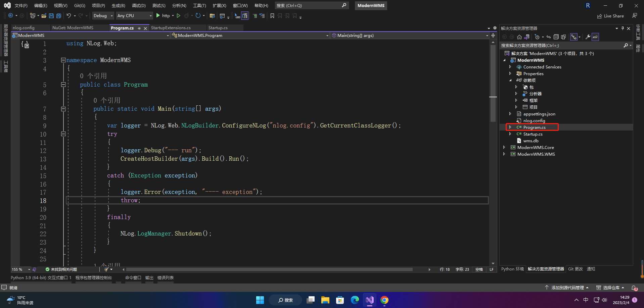Open the 工具(T) tools menu

pos(199,6)
